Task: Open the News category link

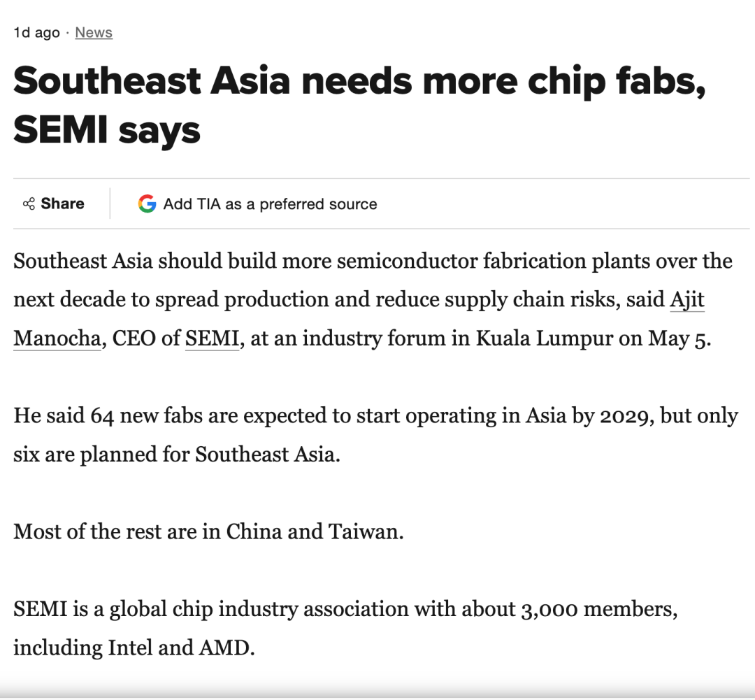Action: pos(94,32)
